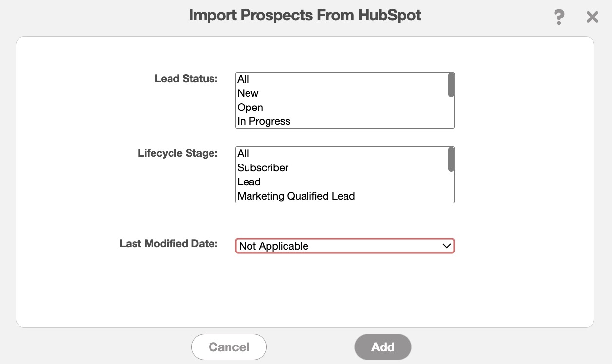The width and height of the screenshot is (612, 364).
Task: Click the Lifecycle Stage list scrollbar
Action: (x=451, y=160)
